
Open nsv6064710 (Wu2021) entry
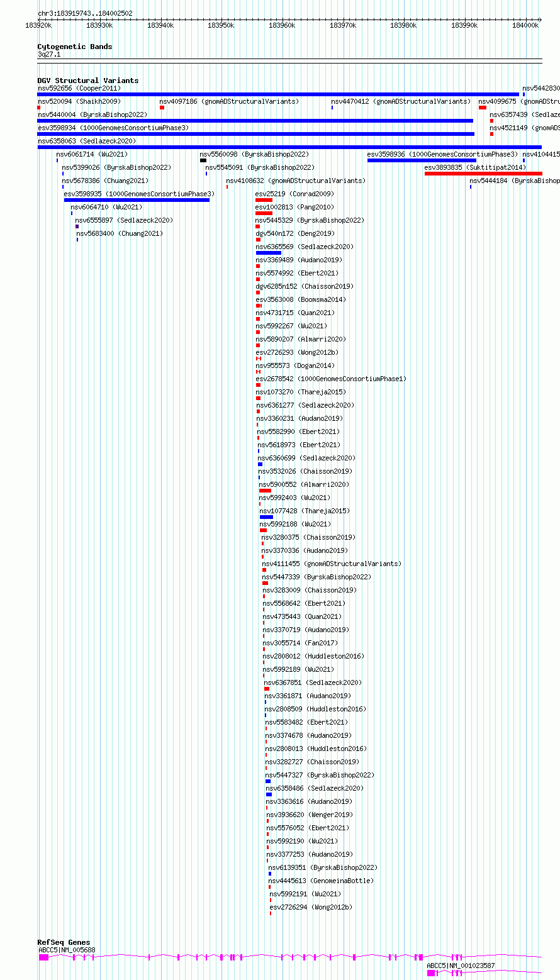pyautogui.click(x=106, y=207)
